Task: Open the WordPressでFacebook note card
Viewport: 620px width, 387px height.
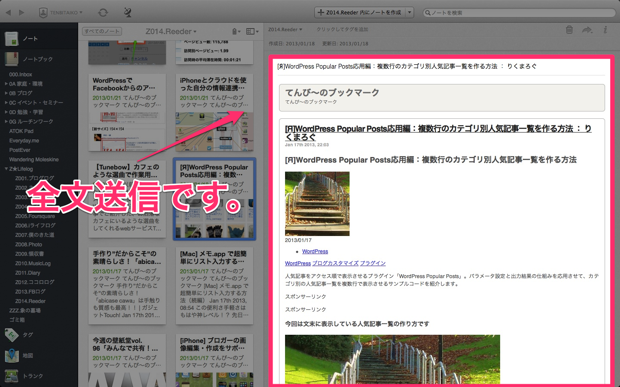Action: click(x=127, y=113)
